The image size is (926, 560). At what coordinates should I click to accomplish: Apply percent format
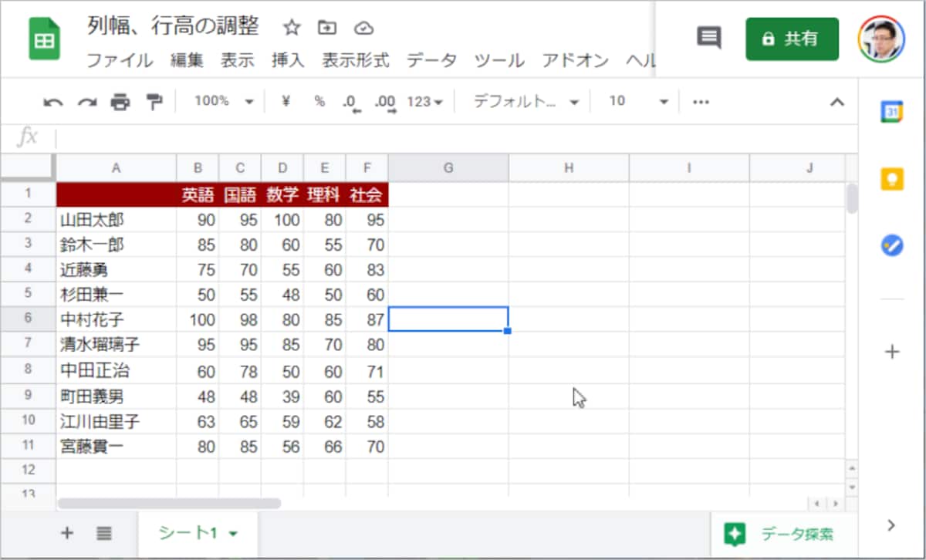click(x=319, y=101)
